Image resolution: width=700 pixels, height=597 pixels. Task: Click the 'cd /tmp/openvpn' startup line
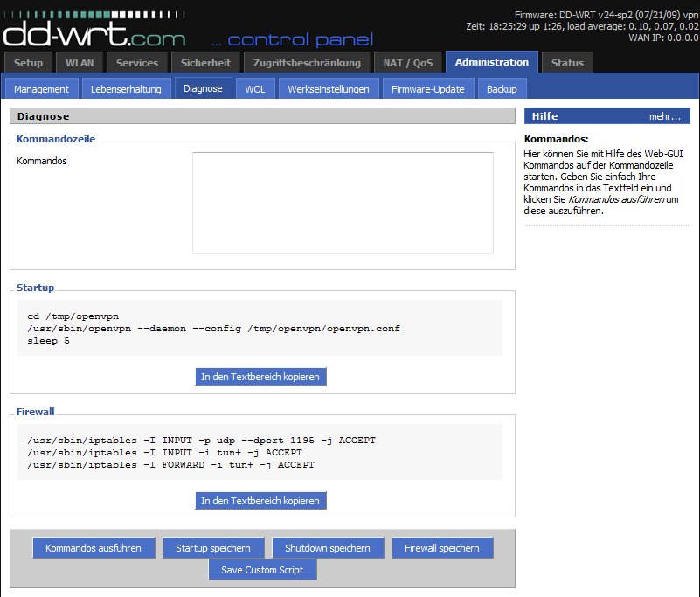click(x=73, y=316)
